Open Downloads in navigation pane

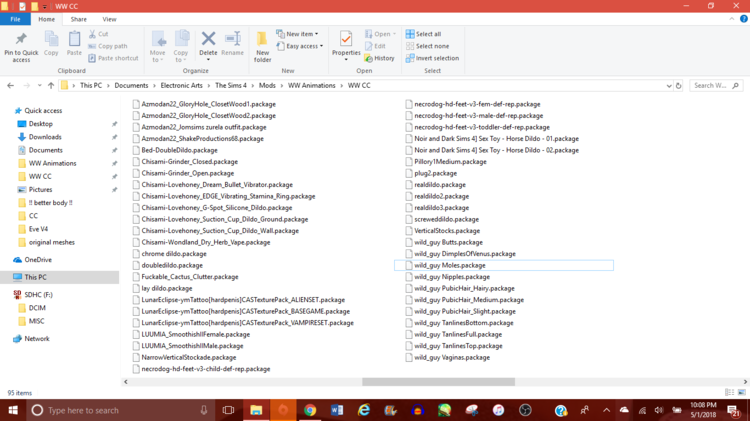(x=45, y=137)
